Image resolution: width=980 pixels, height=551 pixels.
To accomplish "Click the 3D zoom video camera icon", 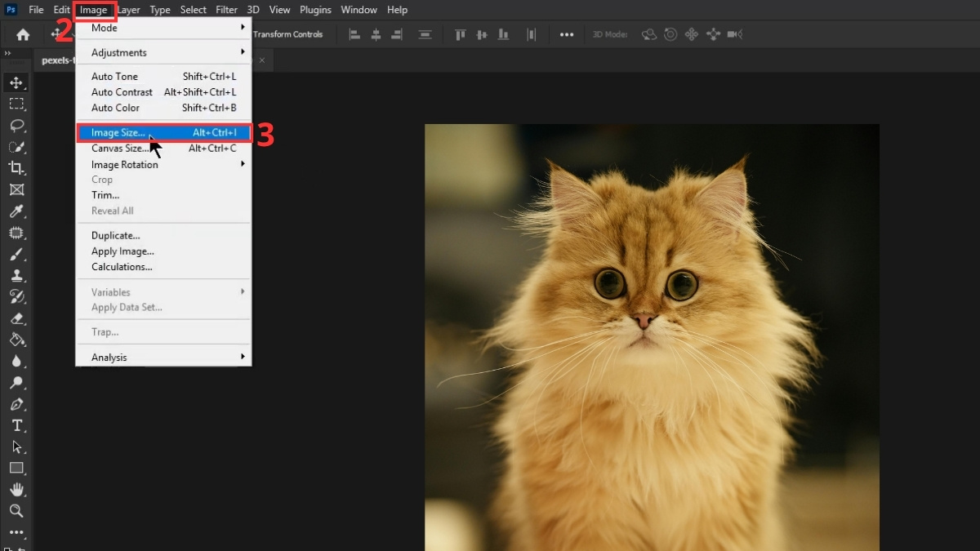I will pos(734,34).
